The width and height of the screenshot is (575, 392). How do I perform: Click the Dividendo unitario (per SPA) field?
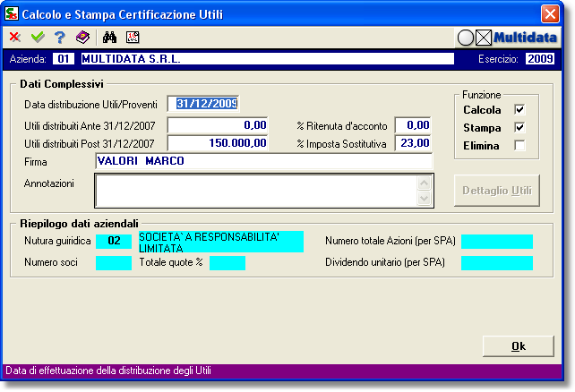click(x=497, y=263)
